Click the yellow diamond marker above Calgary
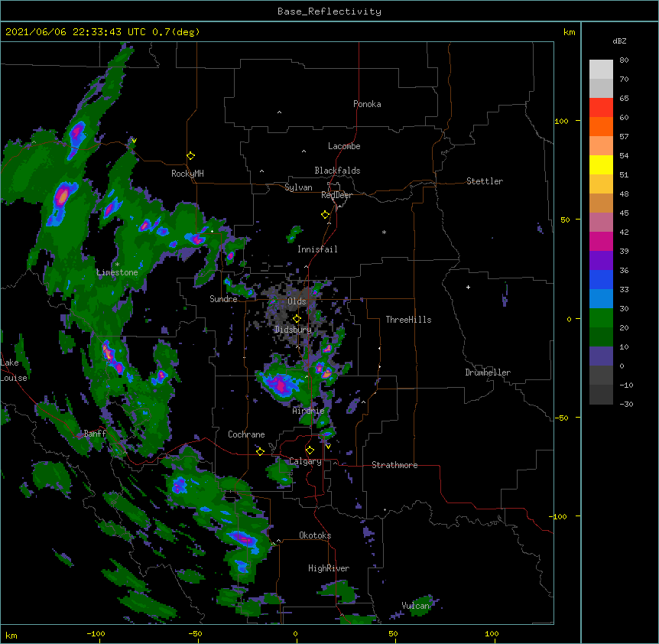 click(x=310, y=450)
